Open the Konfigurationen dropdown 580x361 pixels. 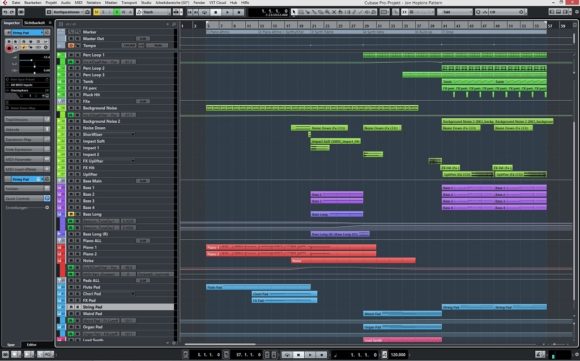coord(68,12)
